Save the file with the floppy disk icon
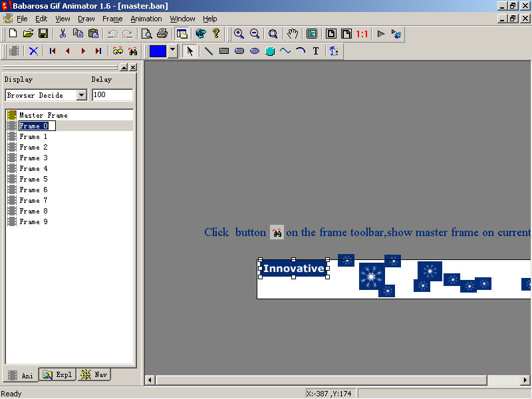This screenshot has width=532, height=399. (x=43, y=33)
